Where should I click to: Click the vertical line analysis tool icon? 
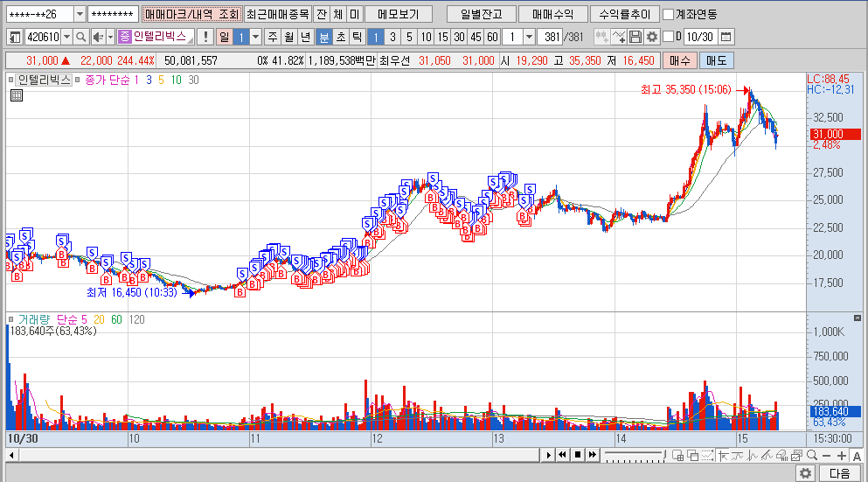753,456
